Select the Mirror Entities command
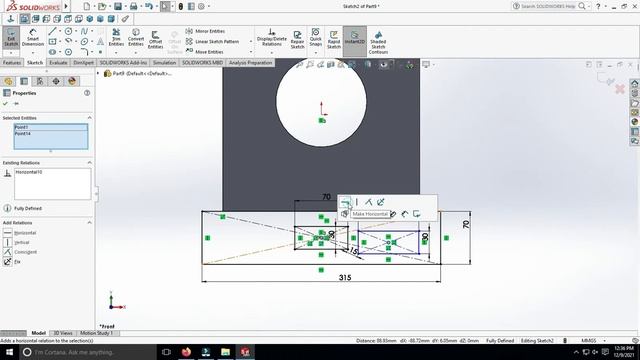The width and height of the screenshot is (640, 360). point(205,31)
